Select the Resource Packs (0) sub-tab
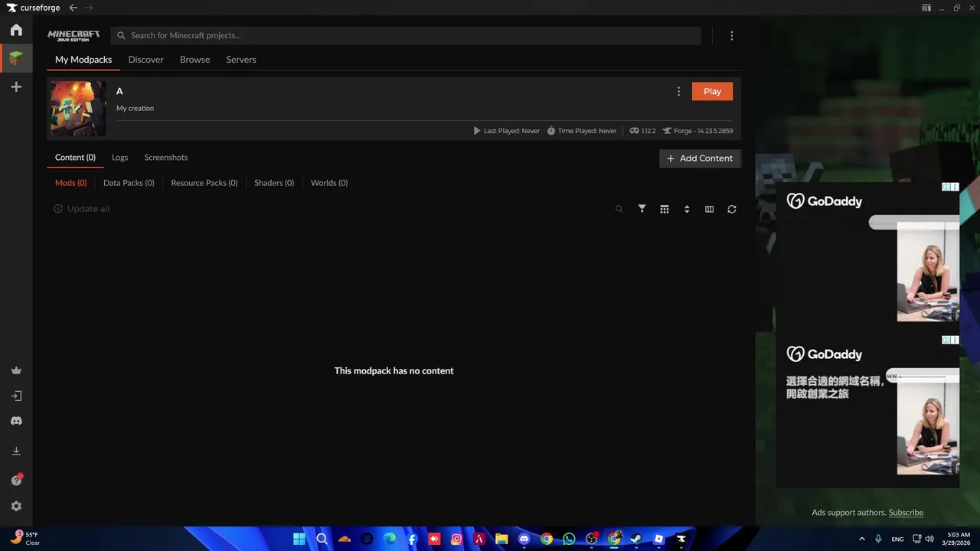This screenshot has height=551, width=980. [x=204, y=183]
